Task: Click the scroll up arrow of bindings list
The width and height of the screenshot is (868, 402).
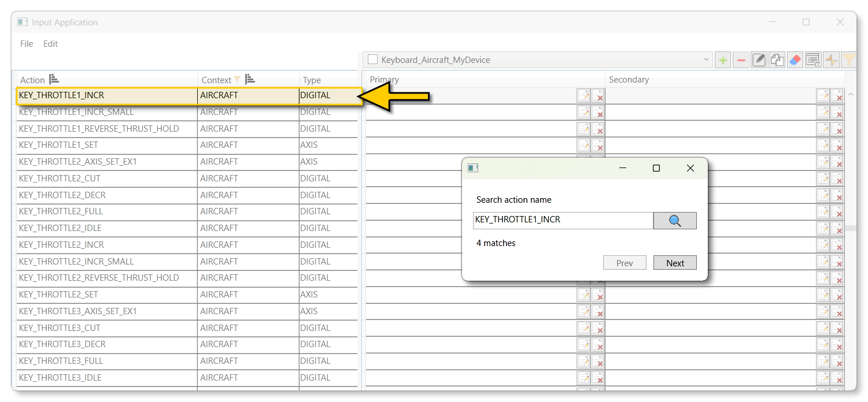Action: pos(850,94)
